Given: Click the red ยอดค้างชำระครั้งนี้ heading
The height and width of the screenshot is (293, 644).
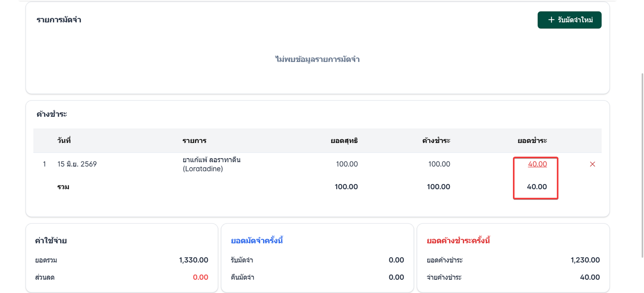Looking at the screenshot, I should click(x=458, y=241).
